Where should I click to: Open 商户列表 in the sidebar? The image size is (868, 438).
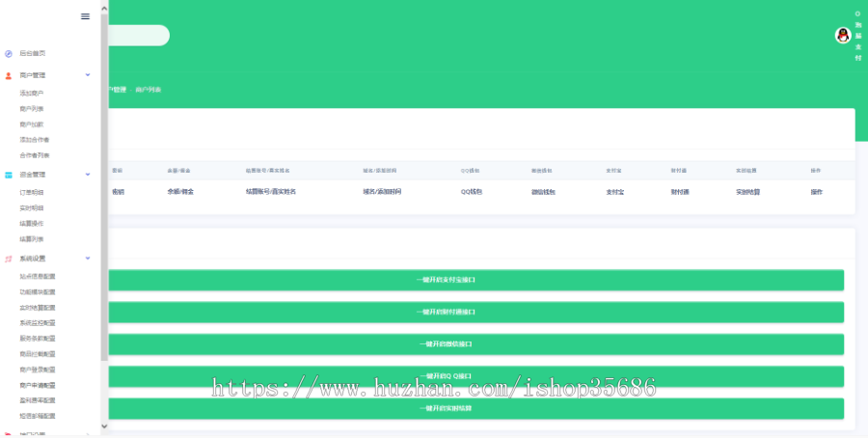coord(32,109)
